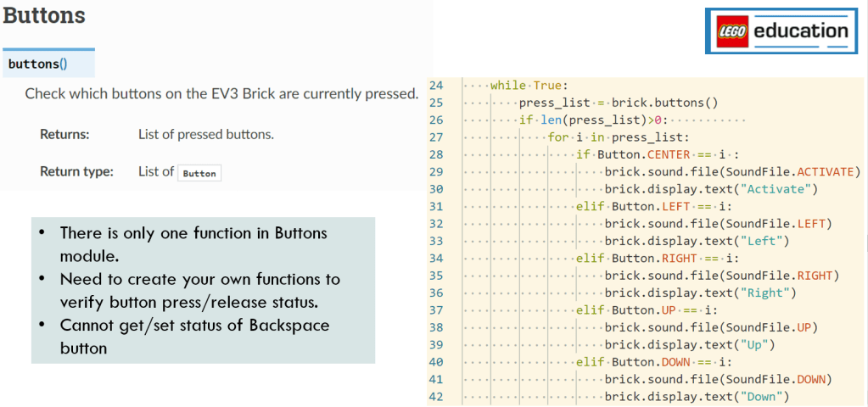Viewport: 868px width, 407px height.
Task: Click the for i in press_list line
Action: coord(619,137)
